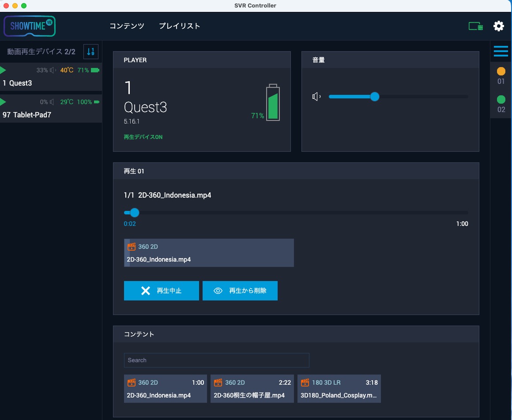Click the content Search field
The image size is (512, 420).
[x=216, y=360]
